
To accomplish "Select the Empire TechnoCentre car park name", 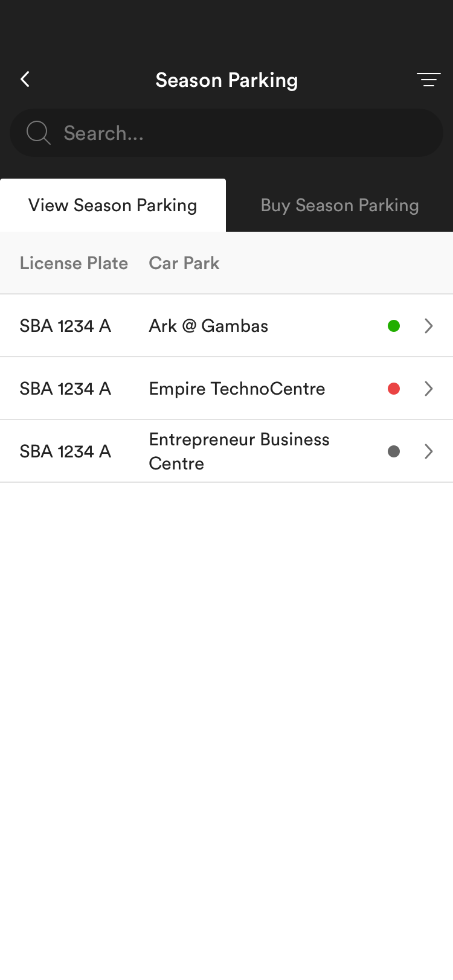I will click(237, 389).
